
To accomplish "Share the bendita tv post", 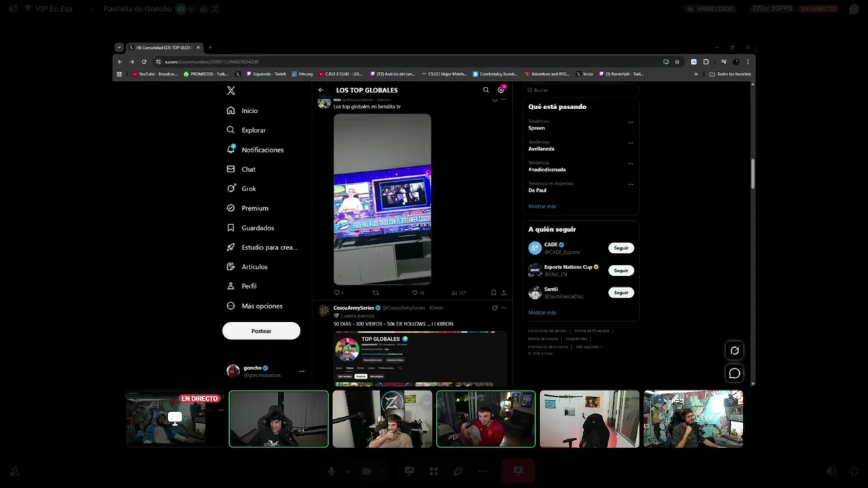I will point(503,293).
